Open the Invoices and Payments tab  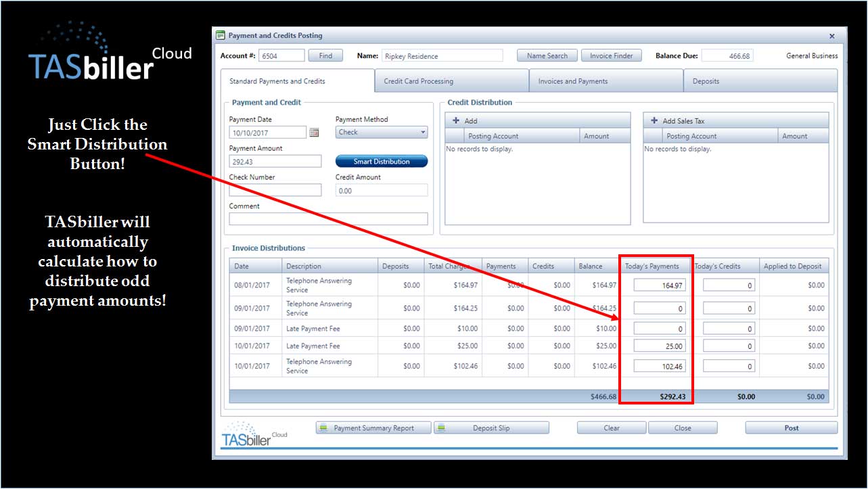click(606, 81)
